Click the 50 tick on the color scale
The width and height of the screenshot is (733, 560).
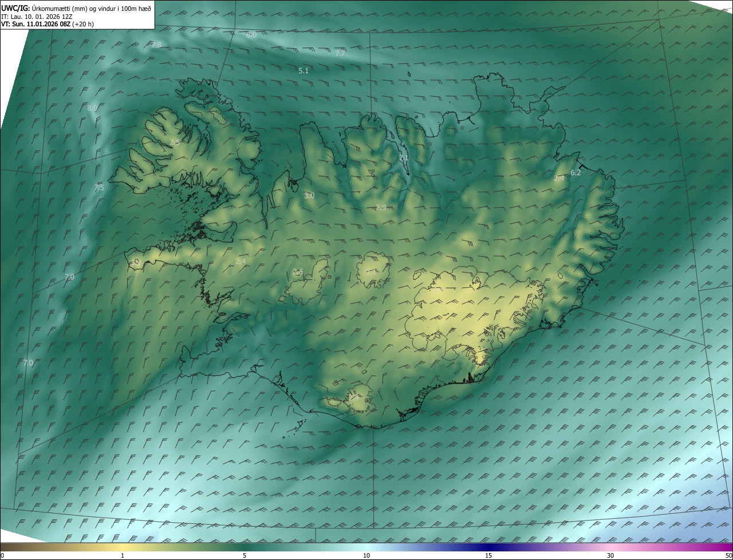click(728, 555)
